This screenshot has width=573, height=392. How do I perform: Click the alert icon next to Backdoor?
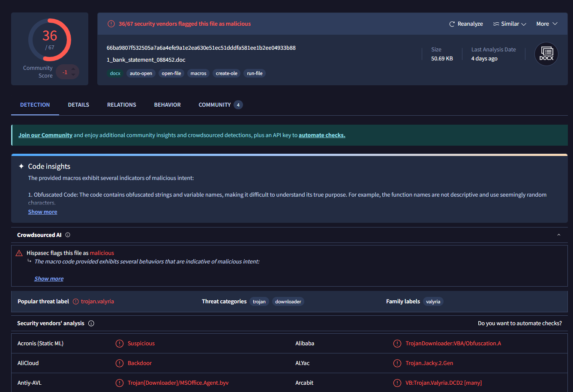pos(120,363)
